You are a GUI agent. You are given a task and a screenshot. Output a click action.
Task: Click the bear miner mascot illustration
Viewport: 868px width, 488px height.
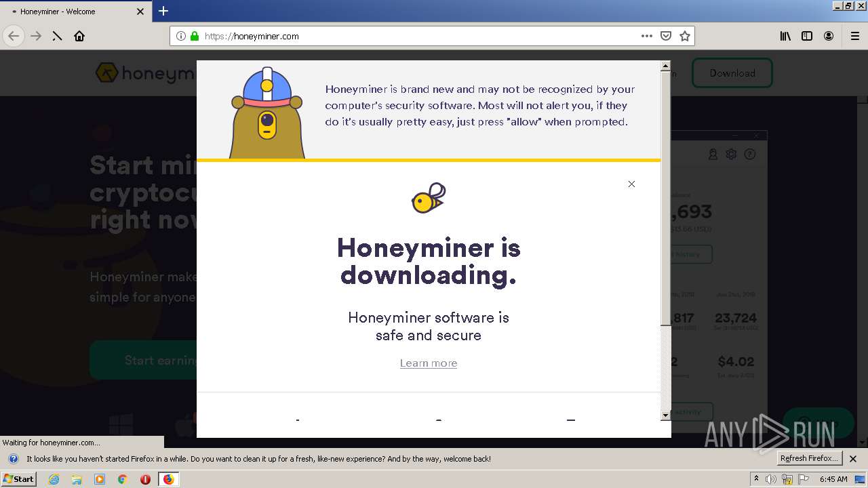(x=267, y=113)
